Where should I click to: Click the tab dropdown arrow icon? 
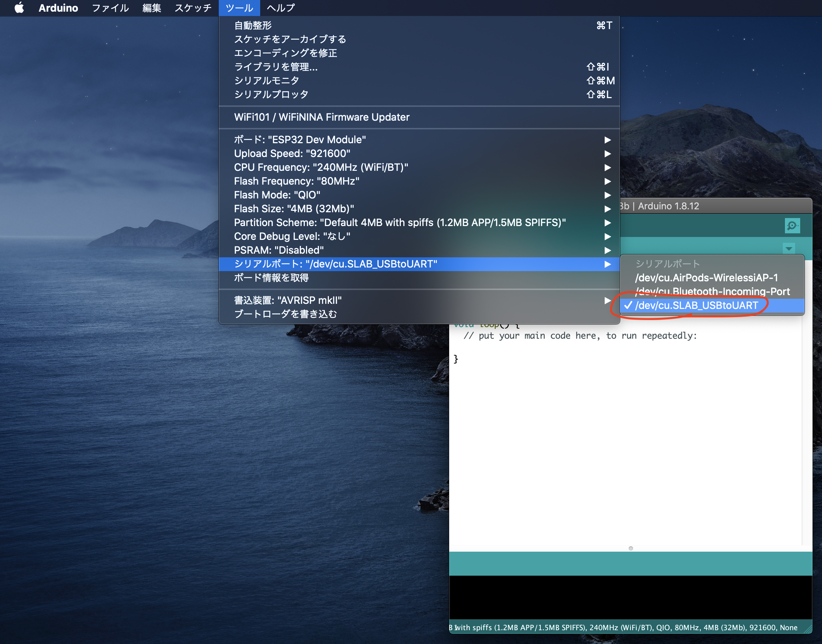[x=789, y=249]
